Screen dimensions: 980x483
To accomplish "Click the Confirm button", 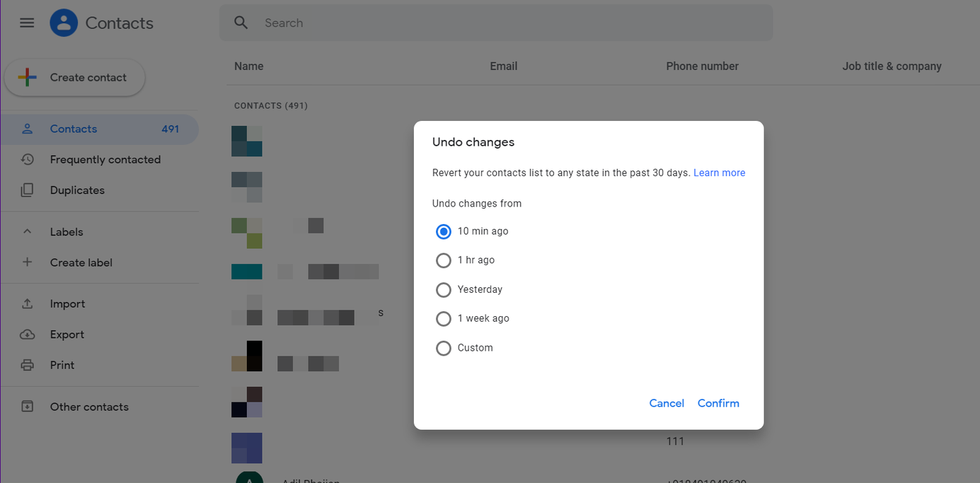I will point(717,402).
